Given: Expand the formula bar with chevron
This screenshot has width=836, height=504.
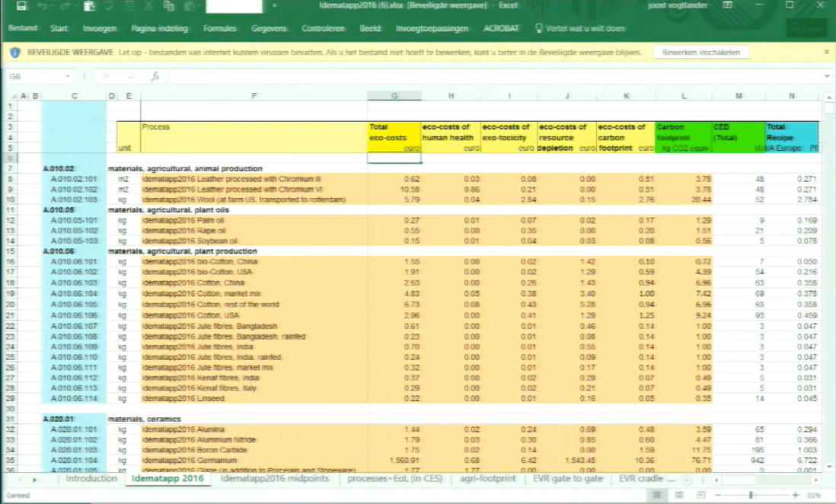Looking at the screenshot, I should pos(826,76).
